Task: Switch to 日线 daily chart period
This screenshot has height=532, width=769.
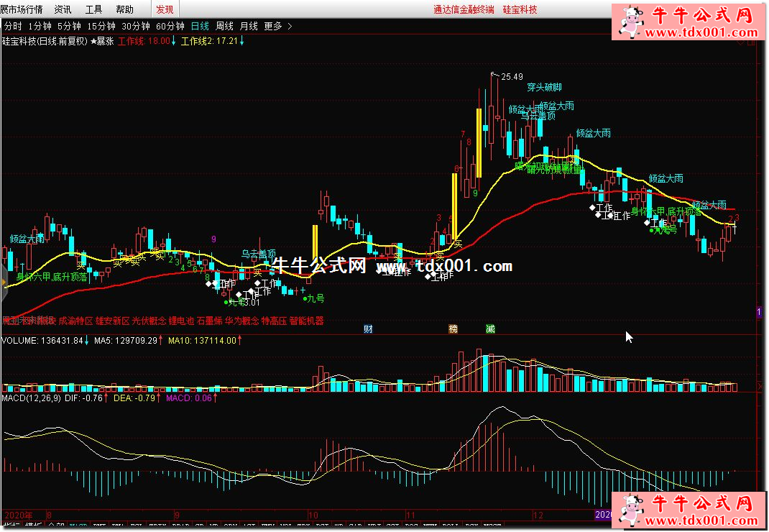Action: point(200,26)
